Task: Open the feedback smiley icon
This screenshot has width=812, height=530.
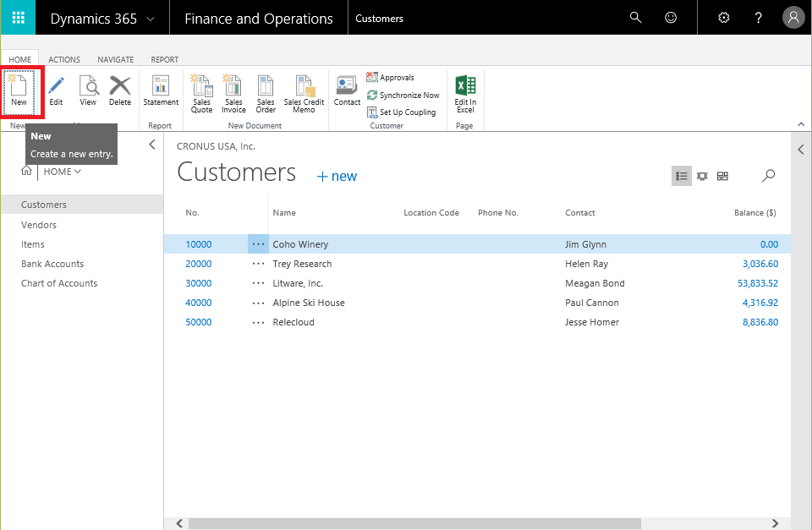Action: click(671, 18)
